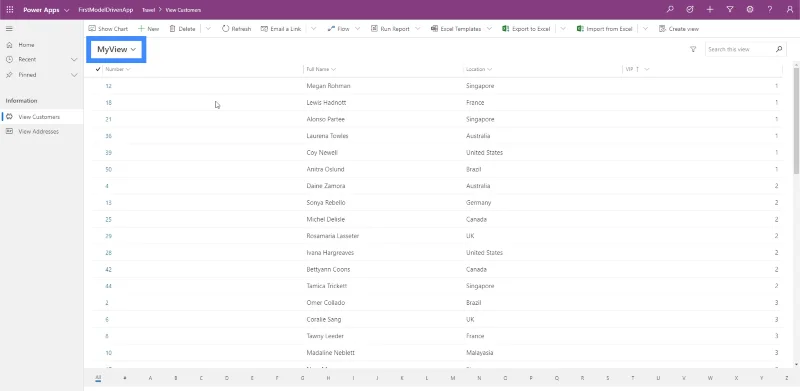The height and width of the screenshot is (391, 800).
Task: Click the vertical scrollbar thumb
Action: pyautogui.click(x=796, y=120)
